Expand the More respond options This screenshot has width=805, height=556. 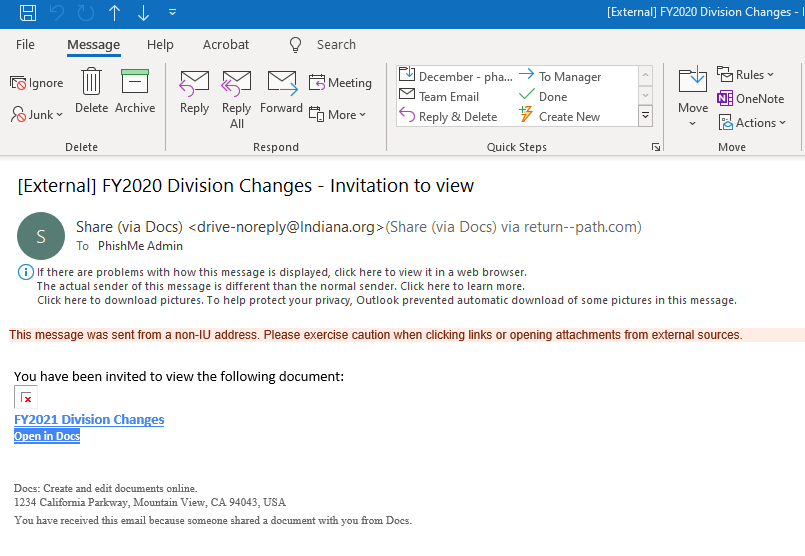[x=337, y=114]
